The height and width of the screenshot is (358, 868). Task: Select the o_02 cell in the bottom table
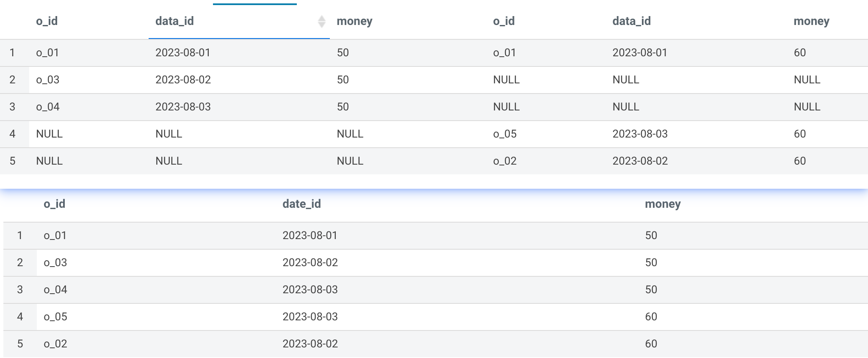(x=55, y=344)
